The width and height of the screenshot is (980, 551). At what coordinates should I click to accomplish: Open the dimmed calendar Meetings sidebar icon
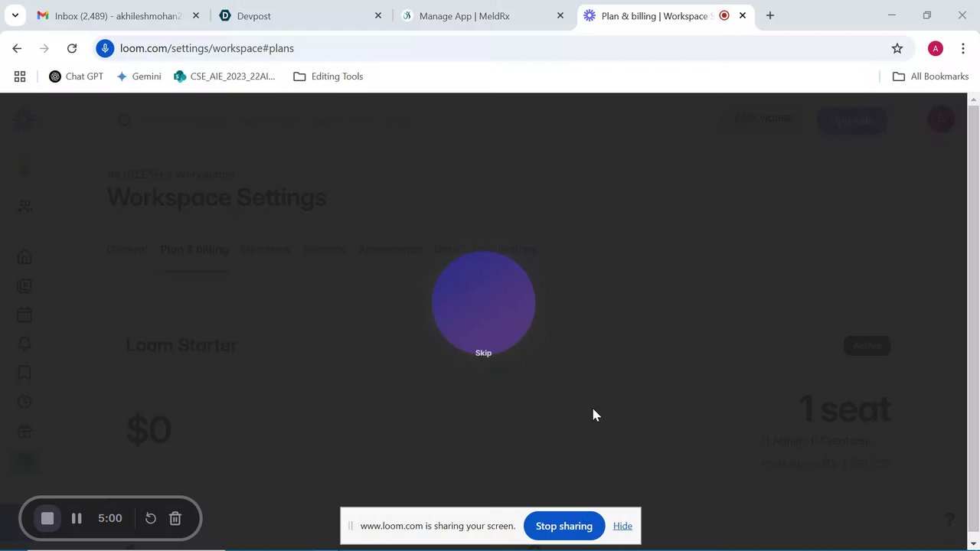tap(24, 315)
